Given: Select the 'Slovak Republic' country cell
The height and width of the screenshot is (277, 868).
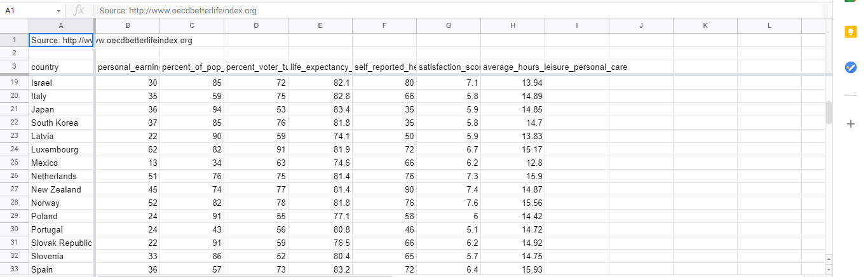Looking at the screenshot, I should coord(62,243).
